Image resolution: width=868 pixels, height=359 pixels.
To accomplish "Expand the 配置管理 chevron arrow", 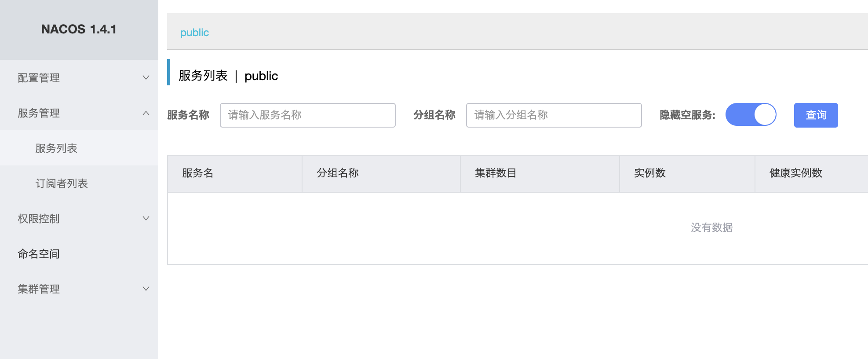I will click(x=146, y=78).
